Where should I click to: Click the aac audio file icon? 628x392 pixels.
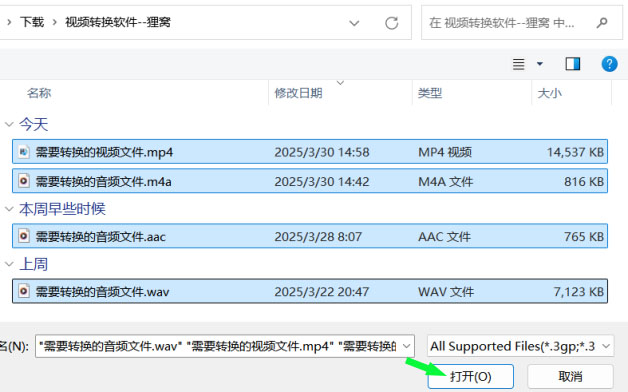point(24,236)
